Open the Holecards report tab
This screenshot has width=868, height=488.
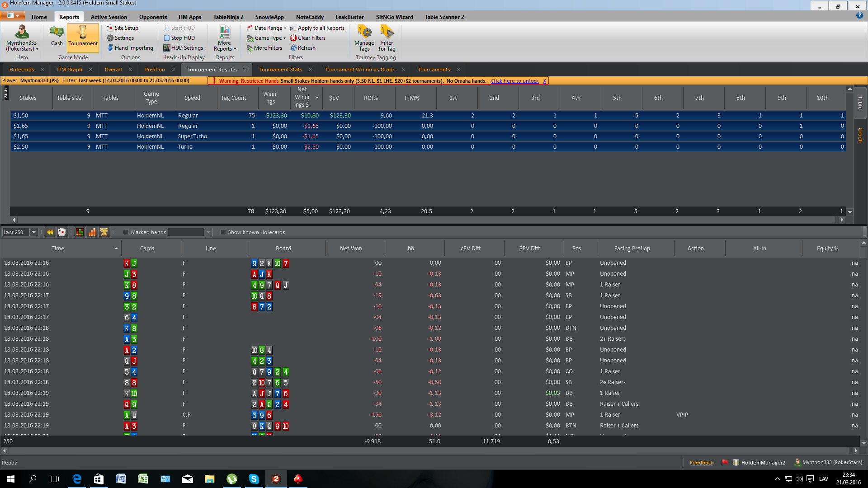[22, 70]
